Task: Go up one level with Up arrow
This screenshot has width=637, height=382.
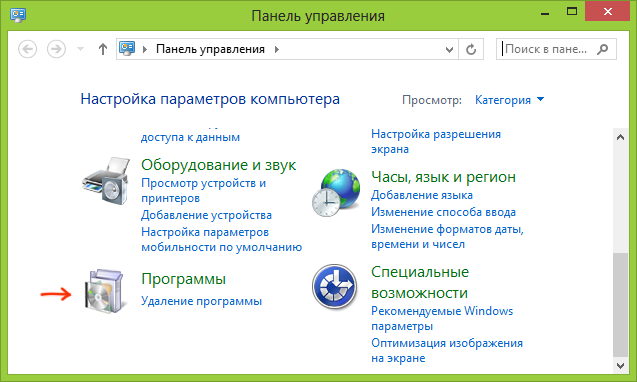Action: click(103, 50)
